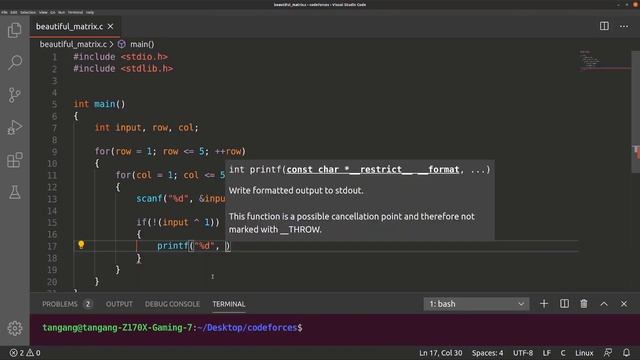Click the Linux configuration in status bar
This screenshot has width=640, height=360.
(584, 353)
